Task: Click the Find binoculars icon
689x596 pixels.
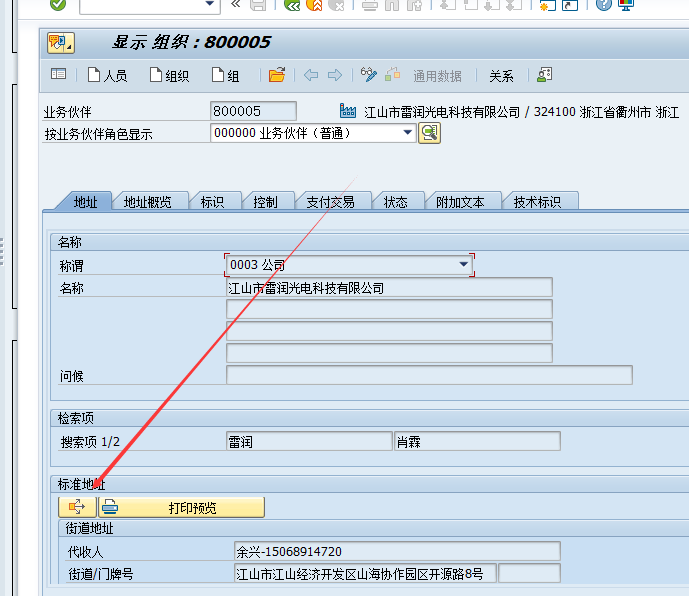Action: (392, 5)
